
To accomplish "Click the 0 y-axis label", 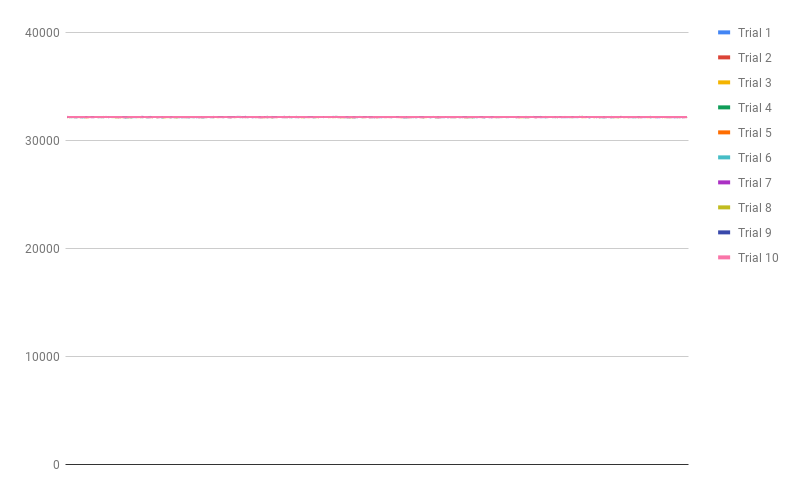I will pos(56,465).
